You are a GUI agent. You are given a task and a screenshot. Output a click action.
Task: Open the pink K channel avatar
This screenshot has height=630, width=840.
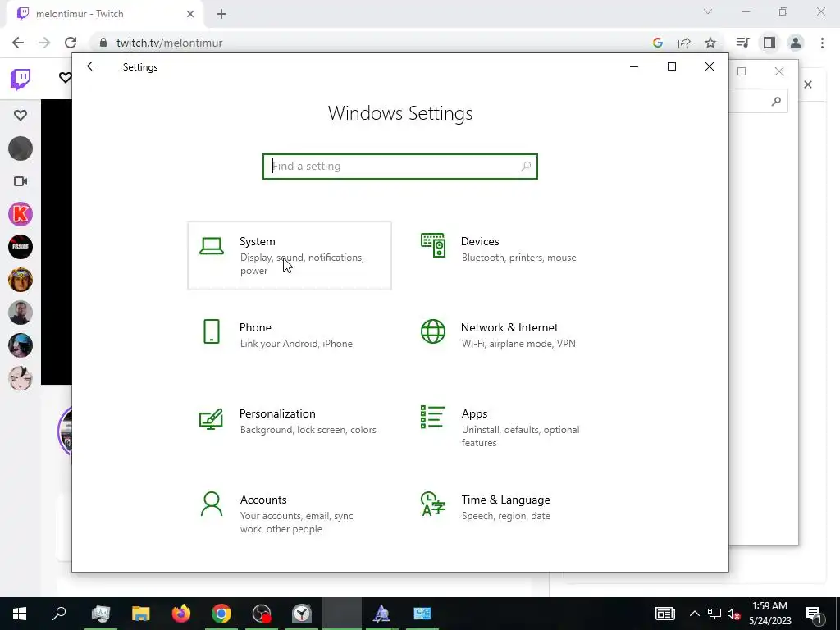pos(21,214)
